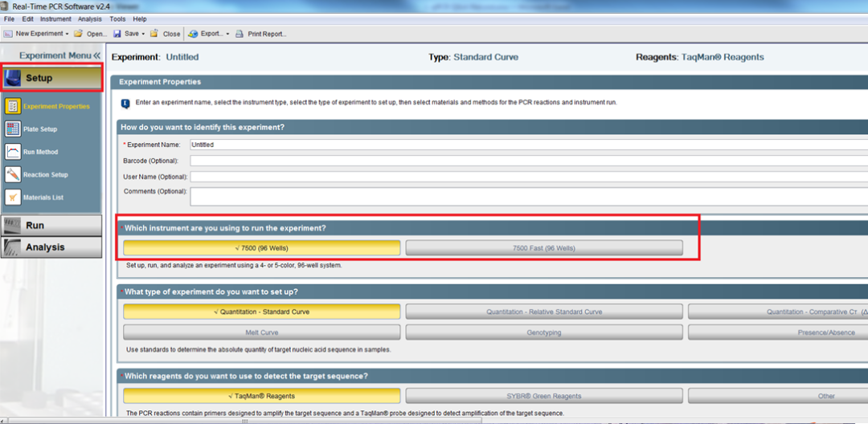The width and height of the screenshot is (868, 424).
Task: Select Quantitation - Relative Standard Curve type
Action: (544, 312)
